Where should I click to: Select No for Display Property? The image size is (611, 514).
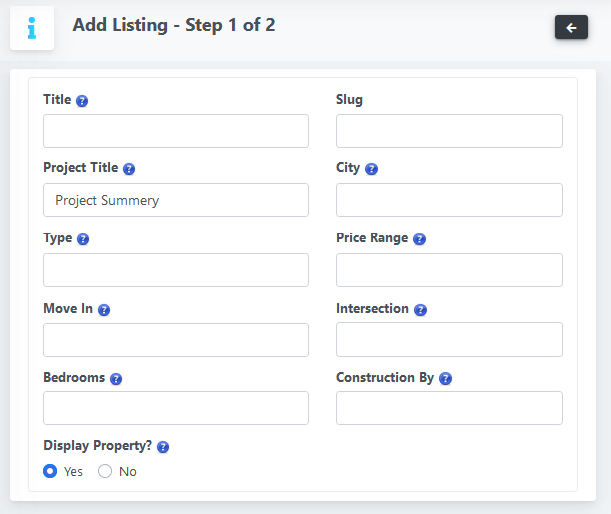(105, 471)
